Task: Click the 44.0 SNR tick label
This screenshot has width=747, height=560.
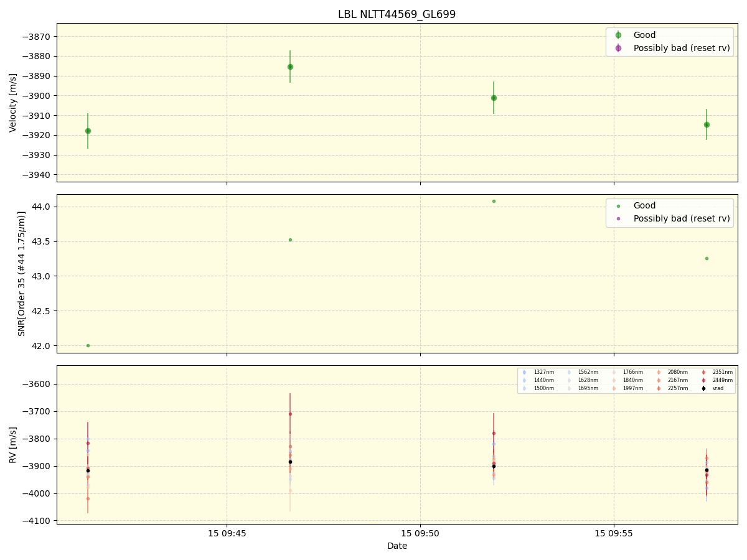Action: pos(42,207)
